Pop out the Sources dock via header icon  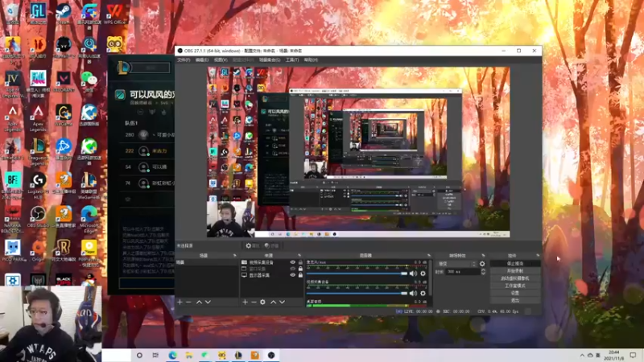[299, 256]
